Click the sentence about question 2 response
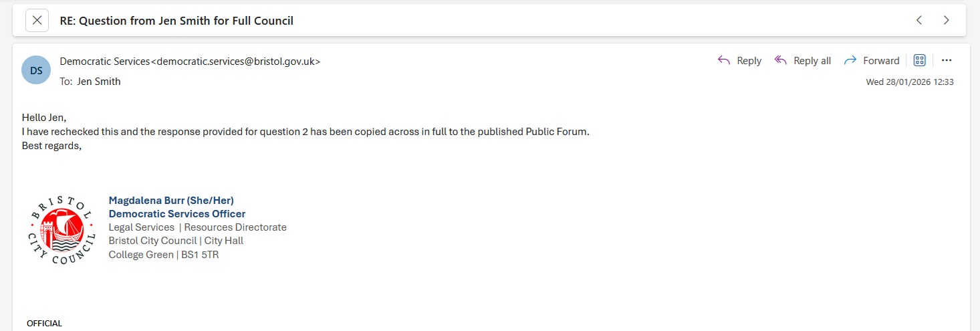 (305, 132)
